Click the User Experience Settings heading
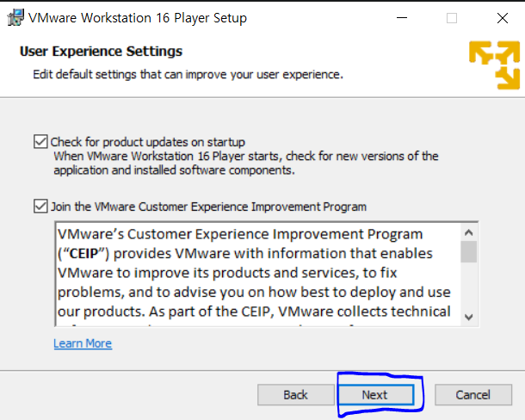525x420 pixels. pyautogui.click(x=101, y=52)
